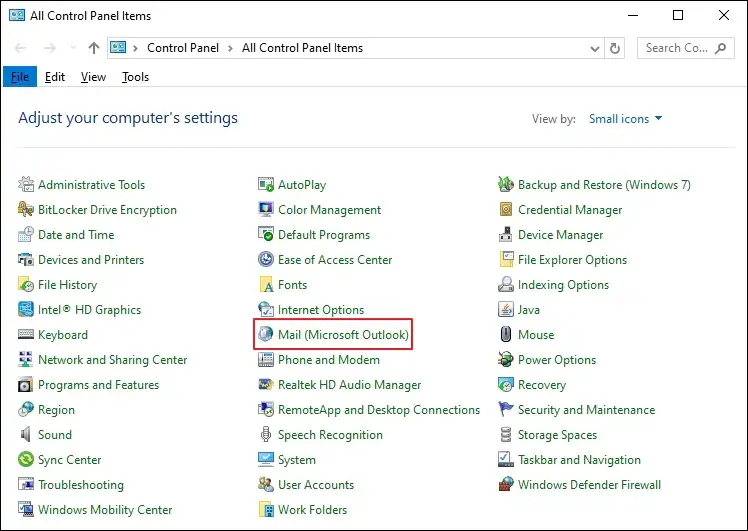Open the Work Folders link

[x=312, y=510]
